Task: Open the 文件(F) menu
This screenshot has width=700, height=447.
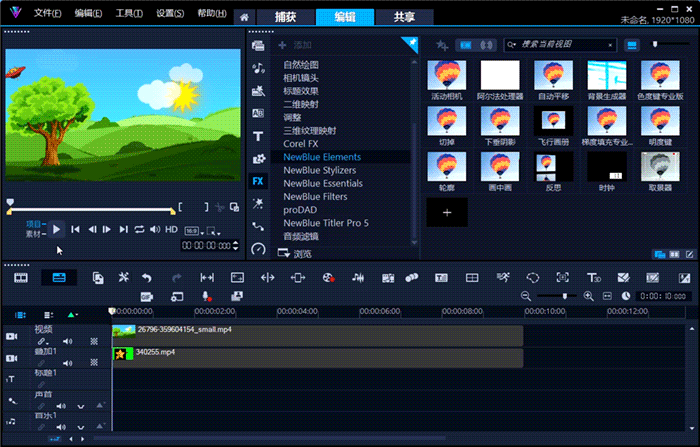Action: click(x=47, y=13)
